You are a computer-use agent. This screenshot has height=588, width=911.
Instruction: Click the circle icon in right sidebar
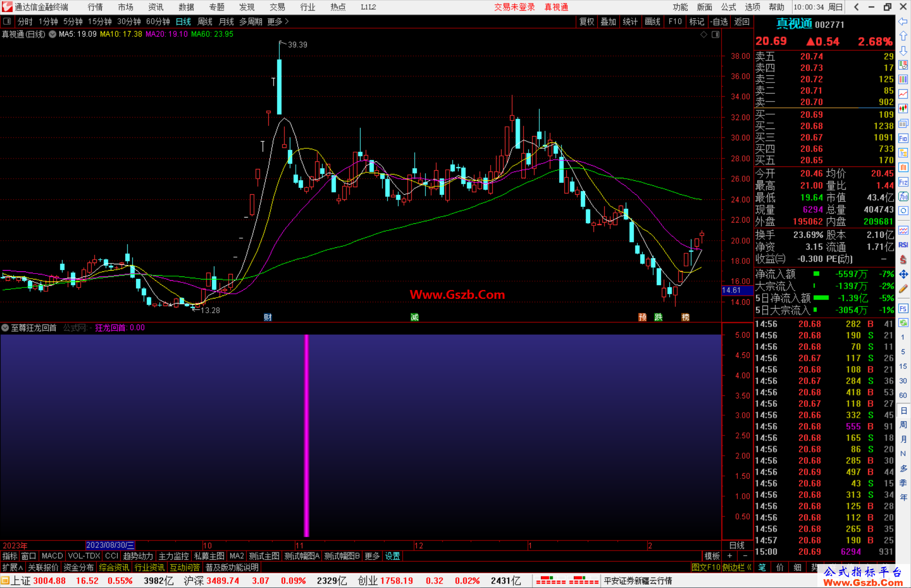(903, 211)
